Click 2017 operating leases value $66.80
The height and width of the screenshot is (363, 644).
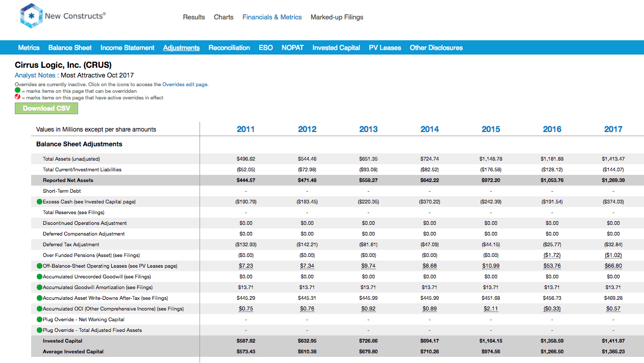[x=613, y=266]
